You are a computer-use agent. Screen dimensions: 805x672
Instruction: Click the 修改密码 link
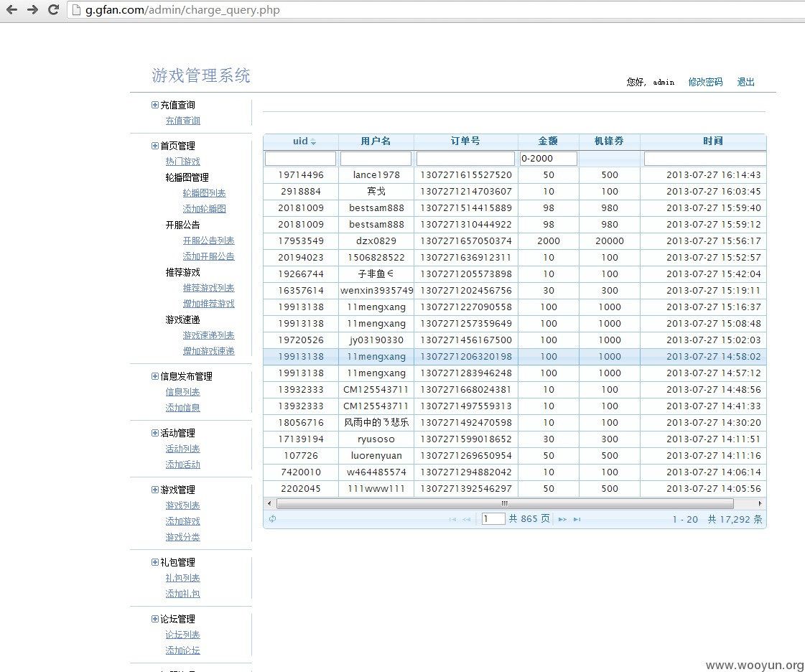[705, 82]
